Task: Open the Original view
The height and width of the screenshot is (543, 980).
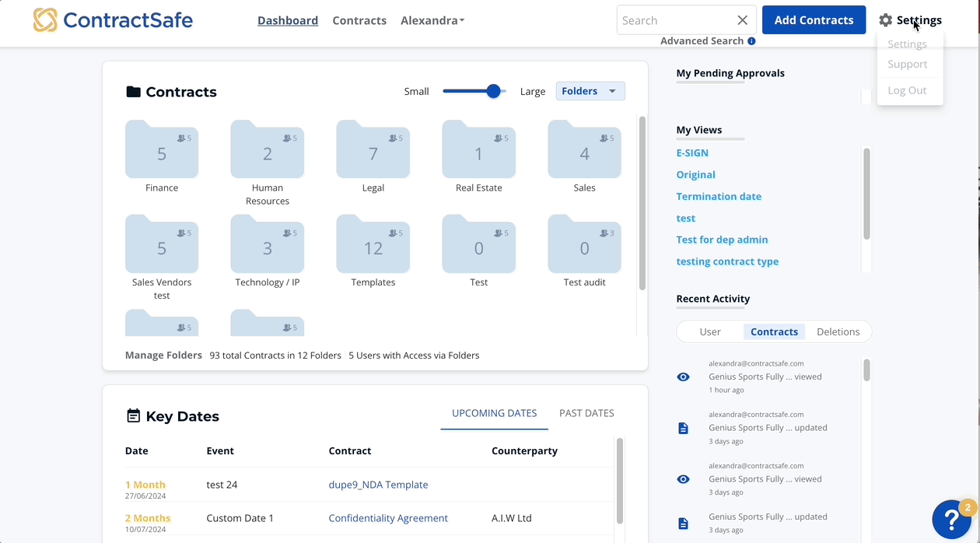Action: (696, 175)
